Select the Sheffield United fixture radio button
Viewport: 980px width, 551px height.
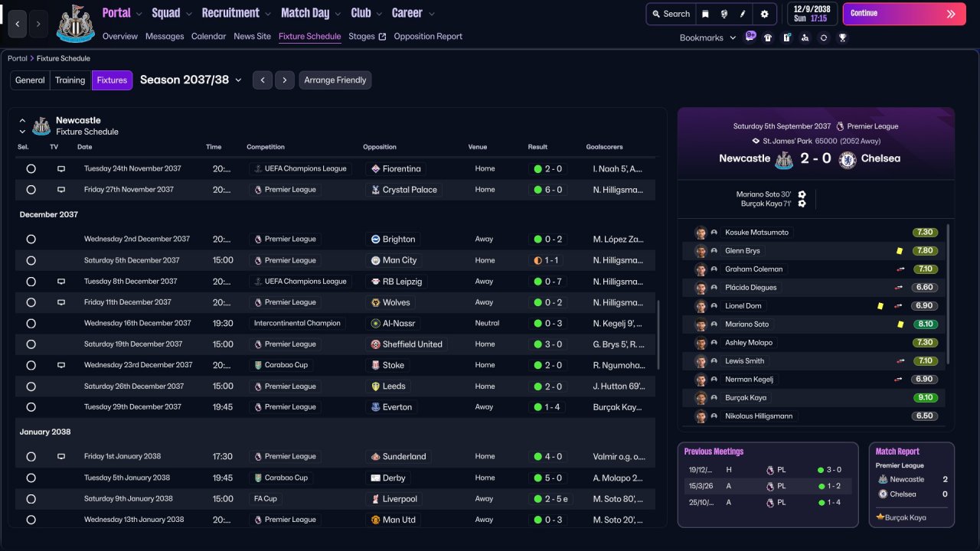click(31, 344)
